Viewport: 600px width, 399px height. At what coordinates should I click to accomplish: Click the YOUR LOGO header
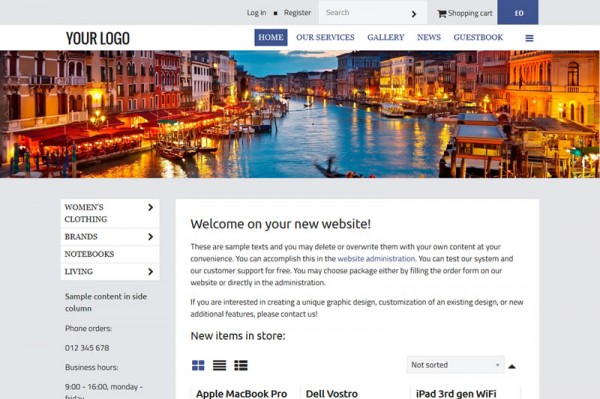click(98, 38)
